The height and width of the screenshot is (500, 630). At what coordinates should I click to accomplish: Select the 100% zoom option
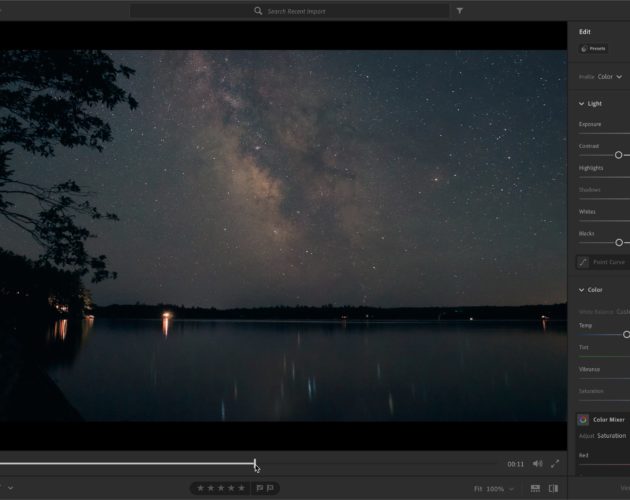pos(495,489)
